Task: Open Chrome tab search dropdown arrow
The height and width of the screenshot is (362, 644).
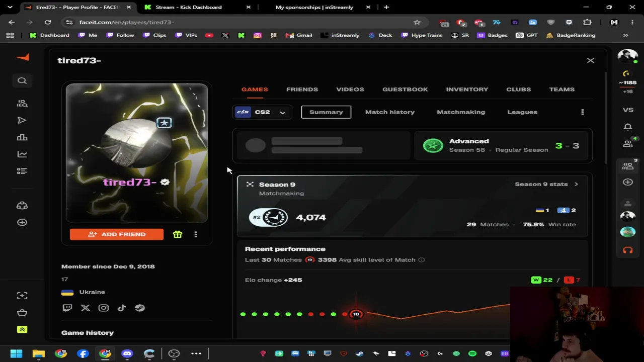Action: point(10,7)
